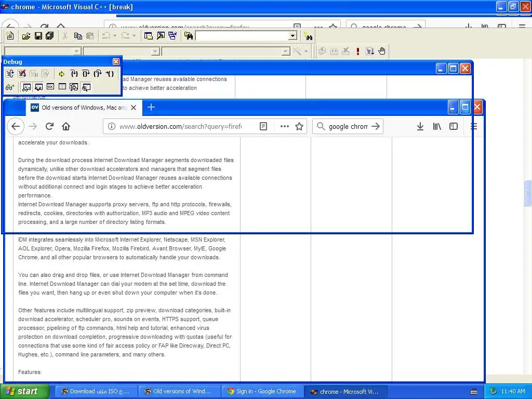This screenshot has width=532, height=399.
Task: Open the Undo history dropdown arrow
Action: (115, 36)
